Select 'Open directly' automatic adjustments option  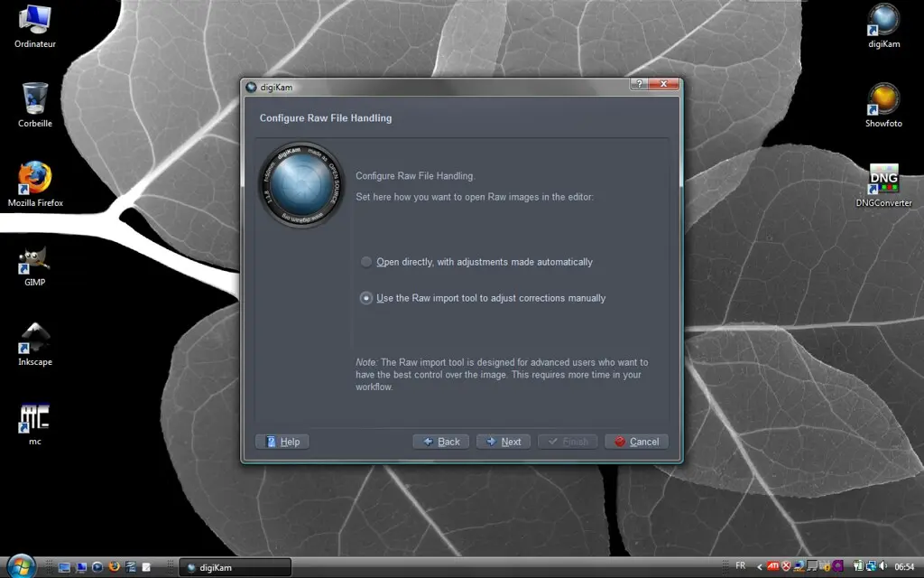(366, 262)
